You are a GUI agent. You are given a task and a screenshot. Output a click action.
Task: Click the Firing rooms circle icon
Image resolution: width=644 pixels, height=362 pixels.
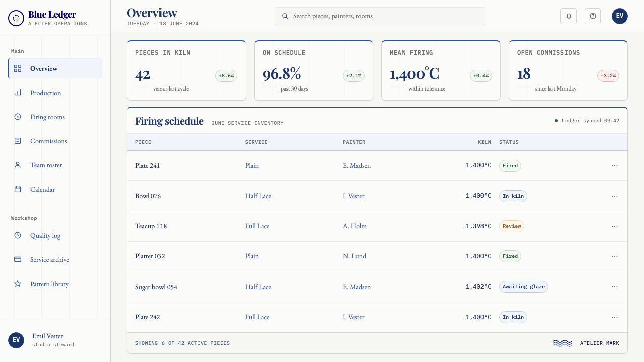click(x=18, y=117)
